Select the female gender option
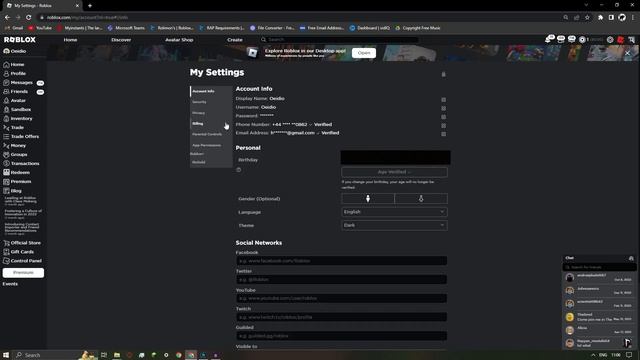 [421, 198]
